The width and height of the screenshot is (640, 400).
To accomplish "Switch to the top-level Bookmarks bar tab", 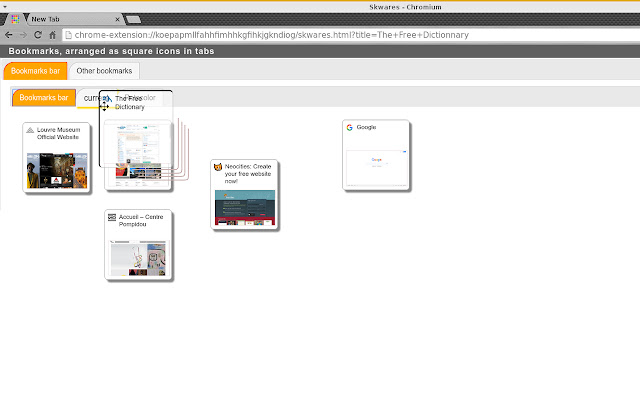I will pyautogui.click(x=36, y=71).
